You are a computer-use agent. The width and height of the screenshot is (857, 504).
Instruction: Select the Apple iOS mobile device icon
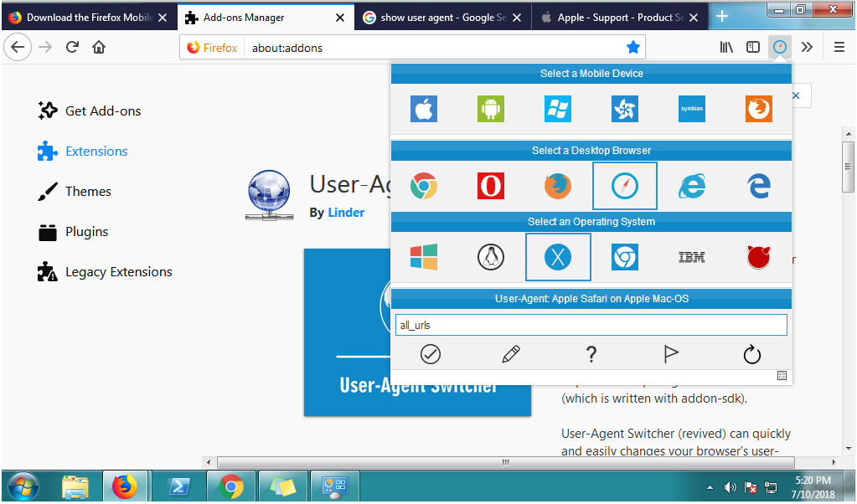[424, 108]
